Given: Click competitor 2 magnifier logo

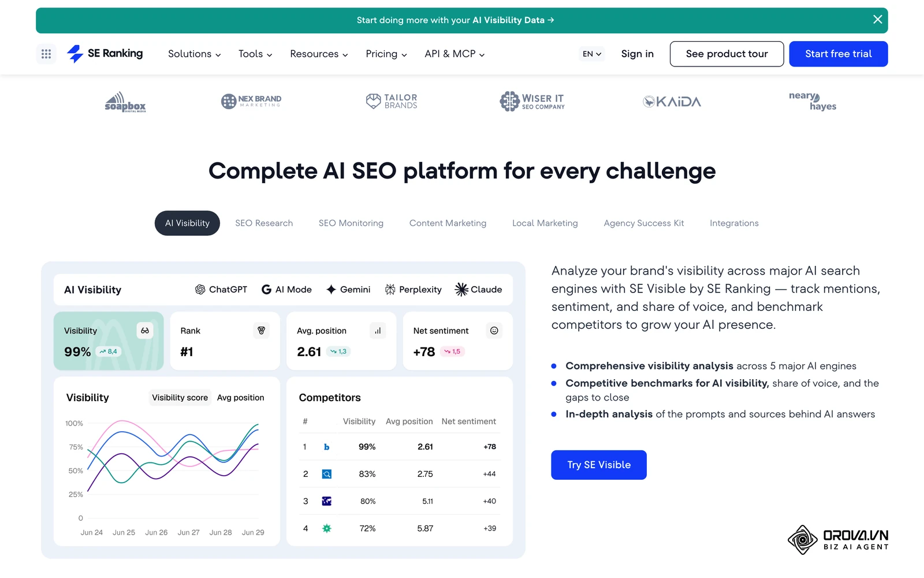Looking at the screenshot, I should pos(327,474).
